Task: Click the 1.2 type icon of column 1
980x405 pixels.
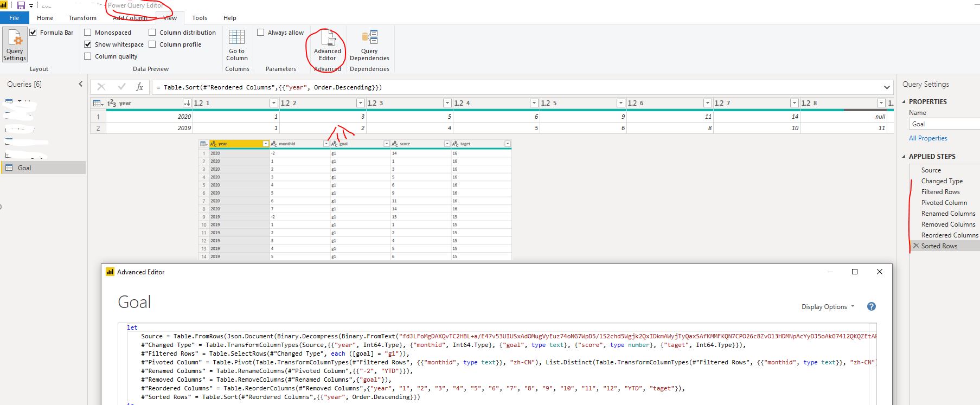Action: (198, 103)
